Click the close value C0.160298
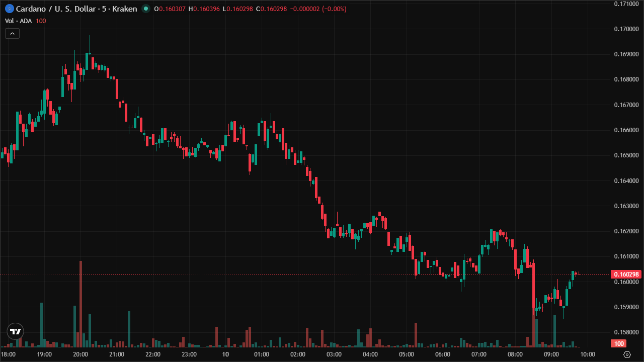Screen dimensions: 644x362 pos(271,9)
